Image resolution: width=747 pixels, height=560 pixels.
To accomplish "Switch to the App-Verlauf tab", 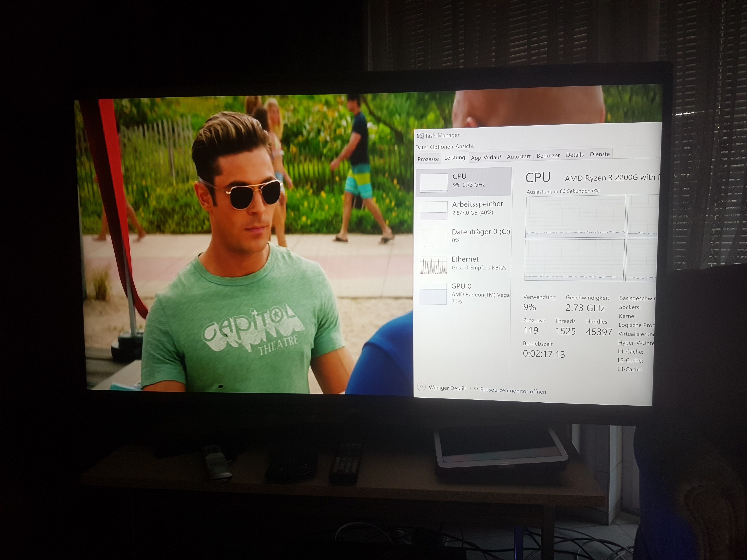I will click(486, 157).
